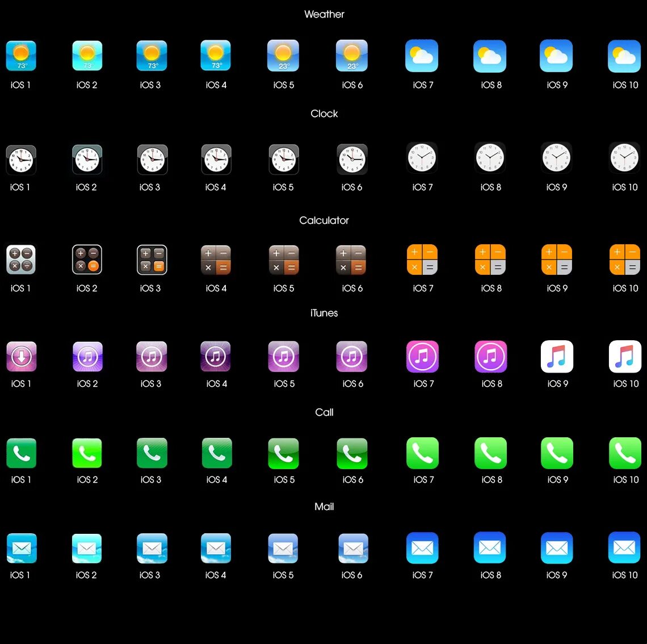
Task: Choose the iOS 4 Calculator icon
Action: [x=216, y=260]
